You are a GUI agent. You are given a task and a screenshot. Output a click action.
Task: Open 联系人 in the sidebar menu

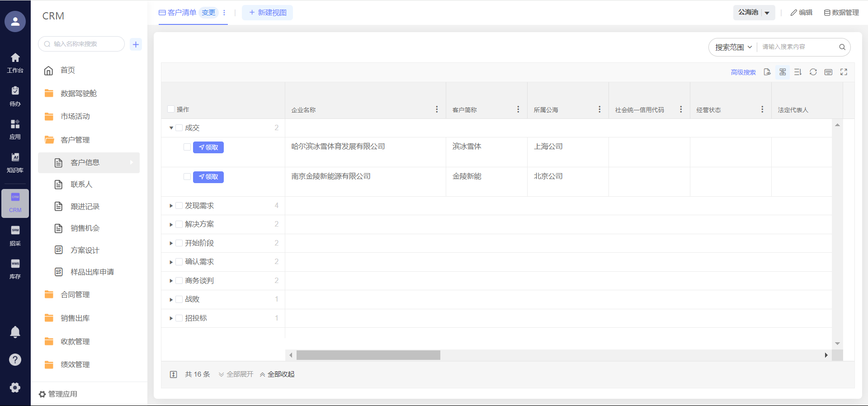(x=81, y=184)
